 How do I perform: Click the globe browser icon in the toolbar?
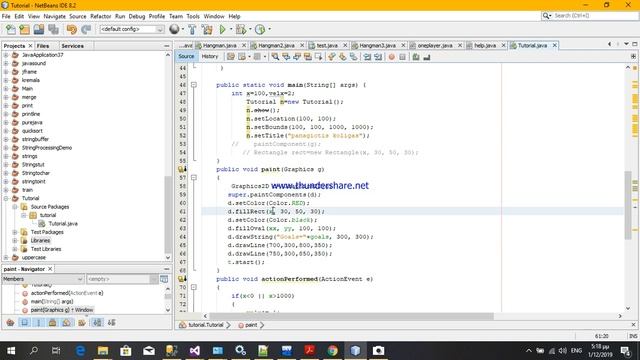(x=174, y=29)
